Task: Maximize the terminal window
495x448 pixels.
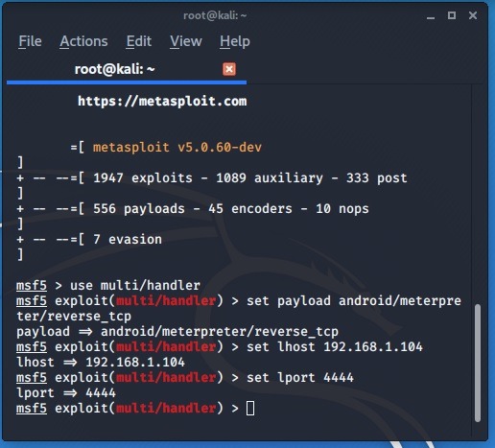Action: coord(452,15)
